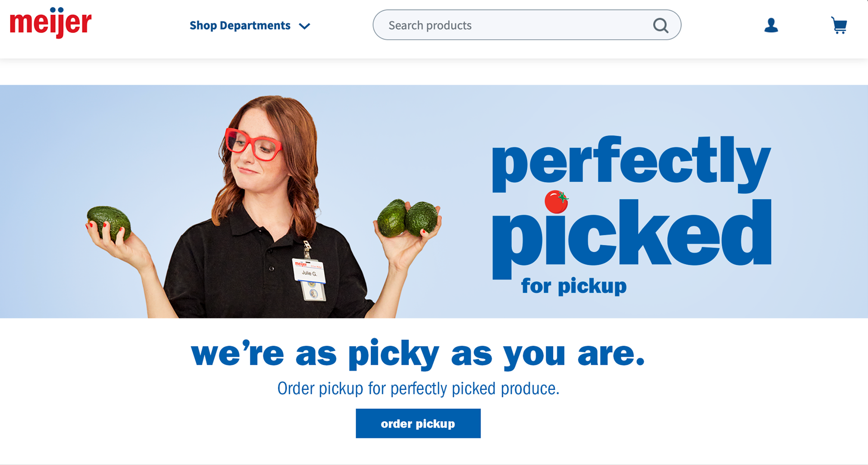Image resolution: width=868 pixels, height=465 pixels.
Task: Click 'Order pickup for perfectly picked produce' text
Action: tap(418, 388)
